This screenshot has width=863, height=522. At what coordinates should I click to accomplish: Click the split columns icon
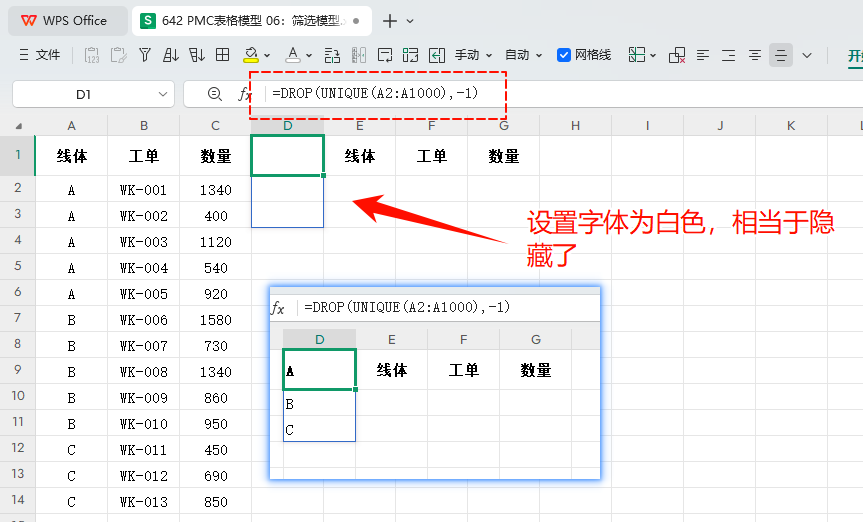[358, 55]
